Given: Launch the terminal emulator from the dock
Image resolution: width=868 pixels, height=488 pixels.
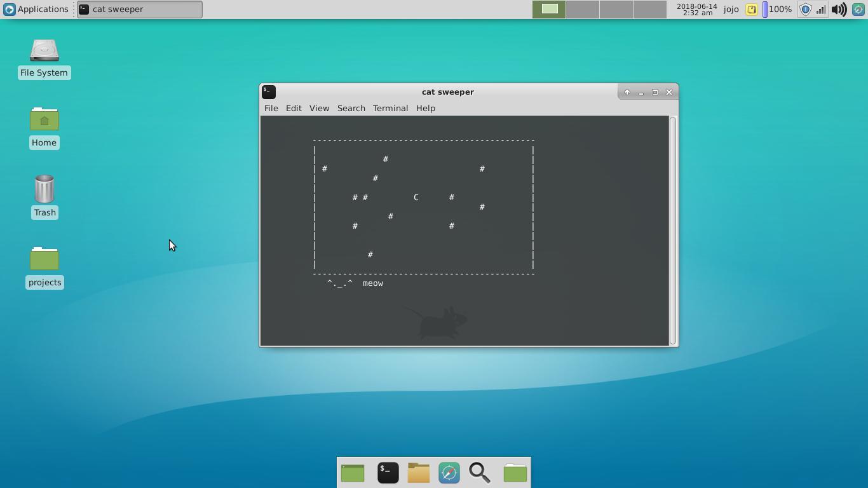Looking at the screenshot, I should pos(388,472).
